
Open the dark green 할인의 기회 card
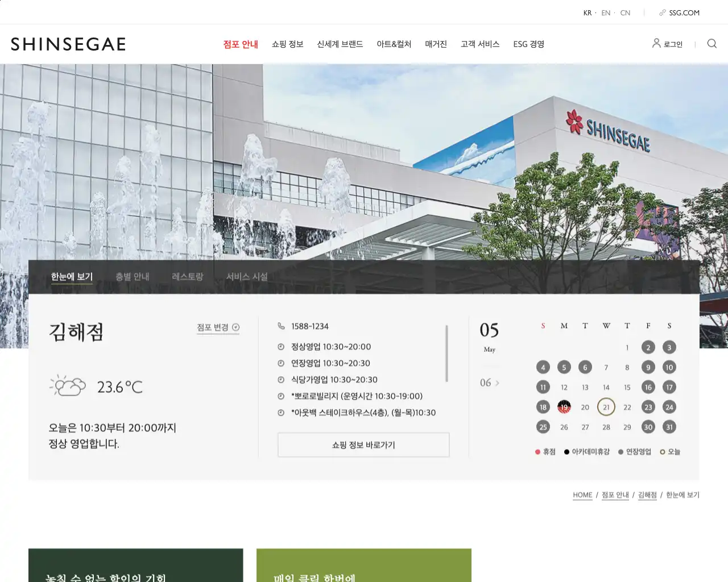click(136, 566)
